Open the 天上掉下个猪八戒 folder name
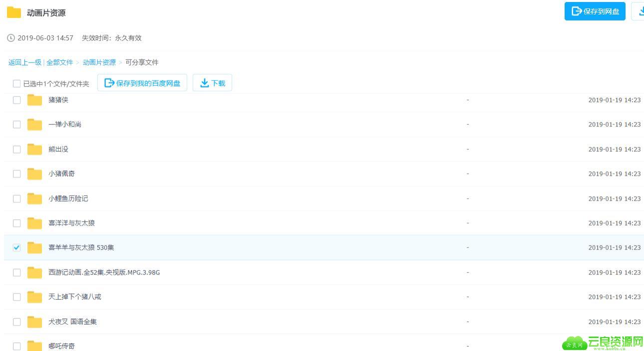Image resolution: width=644 pixels, height=351 pixels. pos(75,297)
